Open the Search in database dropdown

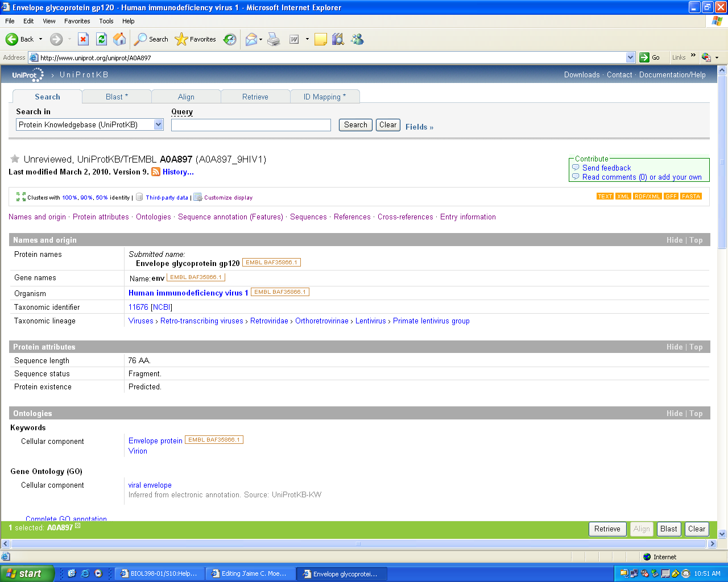[159, 125]
